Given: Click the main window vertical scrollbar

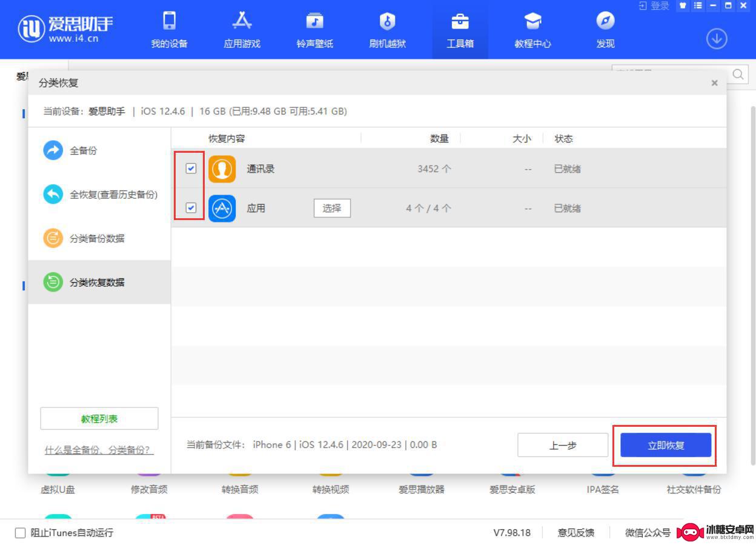Looking at the screenshot, I should coord(753,285).
